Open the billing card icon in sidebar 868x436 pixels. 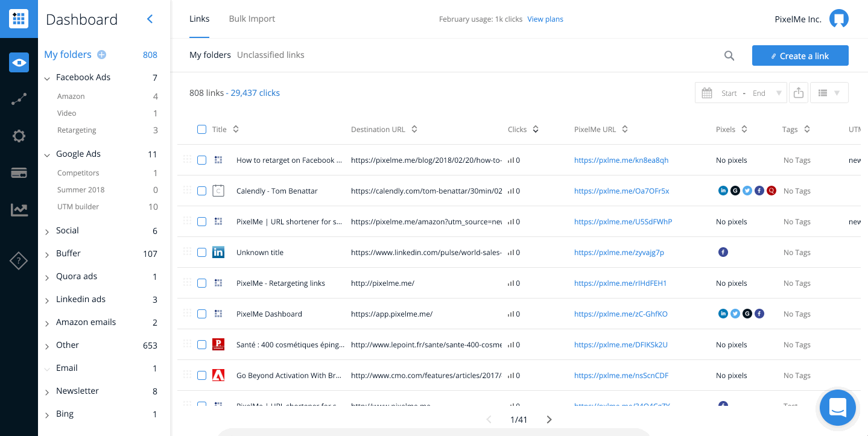pyautogui.click(x=19, y=173)
